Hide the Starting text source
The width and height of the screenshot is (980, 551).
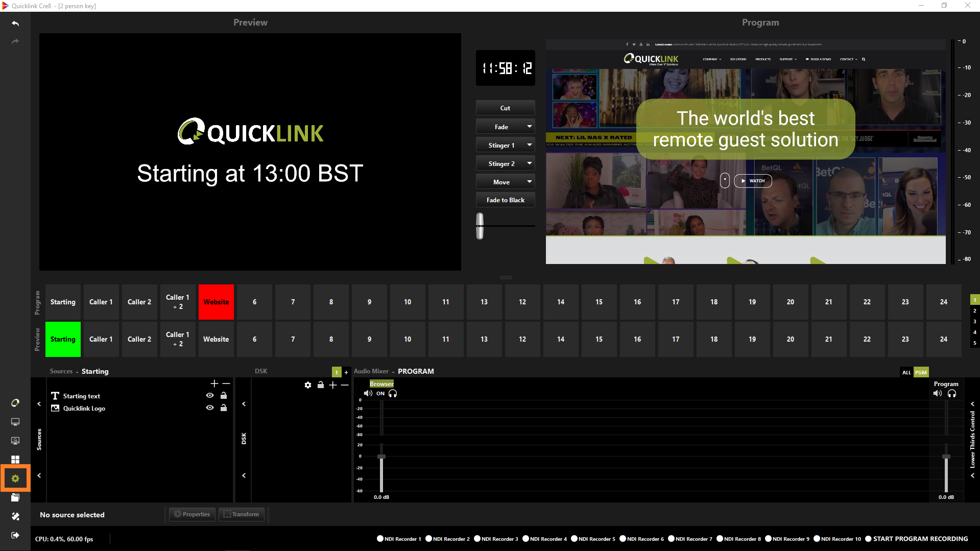point(210,396)
